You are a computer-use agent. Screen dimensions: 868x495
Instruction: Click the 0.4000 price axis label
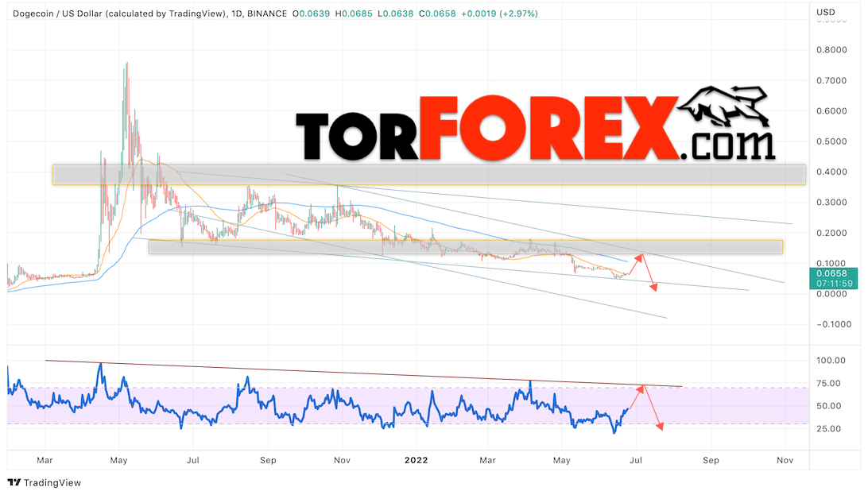(x=831, y=172)
